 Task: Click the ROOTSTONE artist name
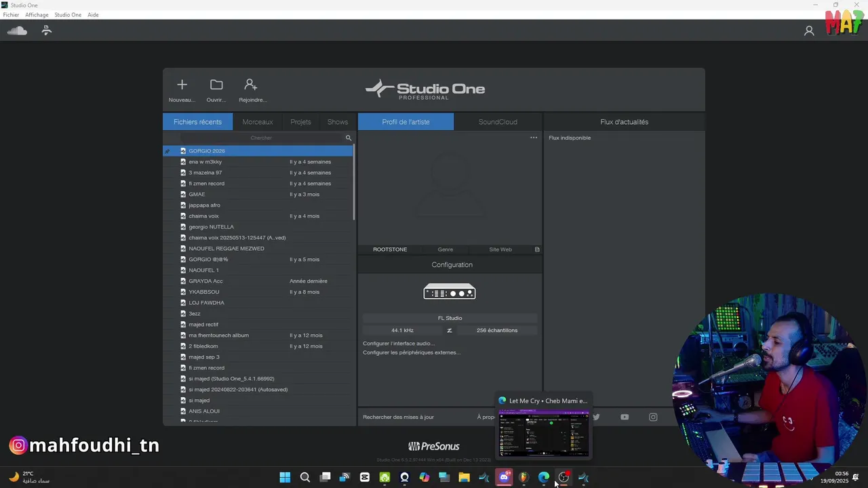point(390,249)
